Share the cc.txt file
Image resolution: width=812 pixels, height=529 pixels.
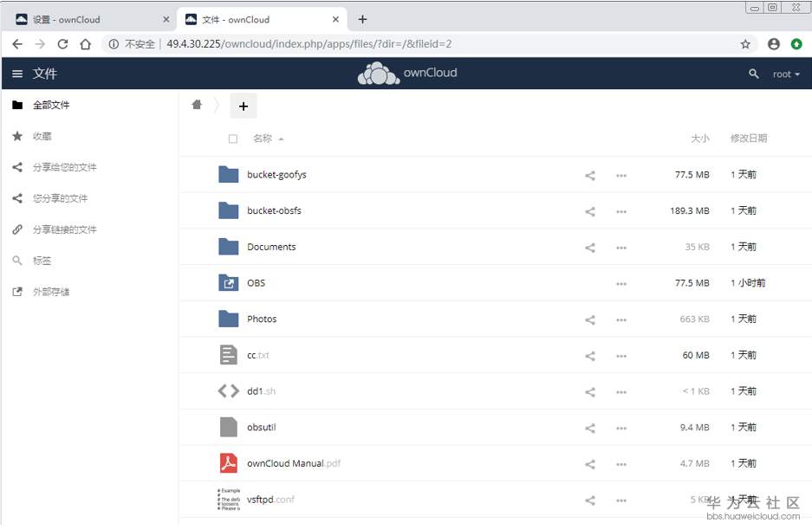(x=590, y=356)
